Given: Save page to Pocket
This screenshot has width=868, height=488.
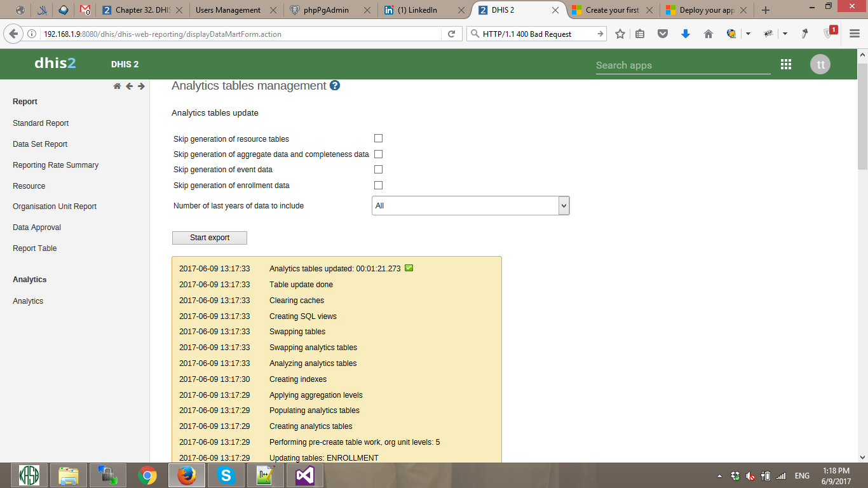Looking at the screenshot, I should (663, 34).
